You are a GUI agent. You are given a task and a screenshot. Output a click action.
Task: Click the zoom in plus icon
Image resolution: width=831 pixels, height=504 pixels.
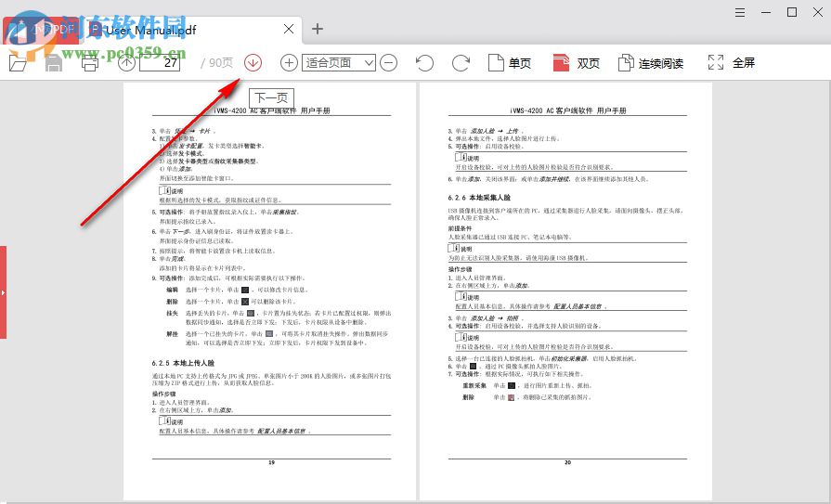(289, 63)
